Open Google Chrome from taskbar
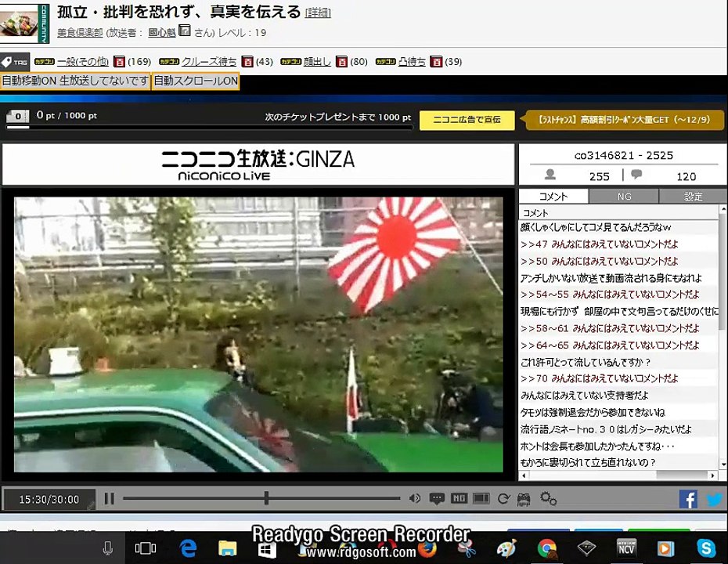728x564 pixels. tap(547, 548)
